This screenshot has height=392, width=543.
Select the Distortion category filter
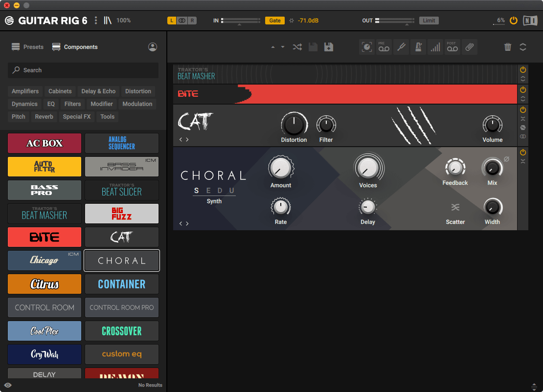tap(138, 91)
